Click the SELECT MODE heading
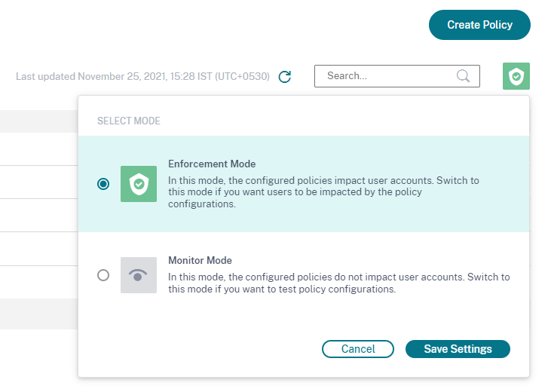Viewport: 551px width, 392px height. pos(128,121)
